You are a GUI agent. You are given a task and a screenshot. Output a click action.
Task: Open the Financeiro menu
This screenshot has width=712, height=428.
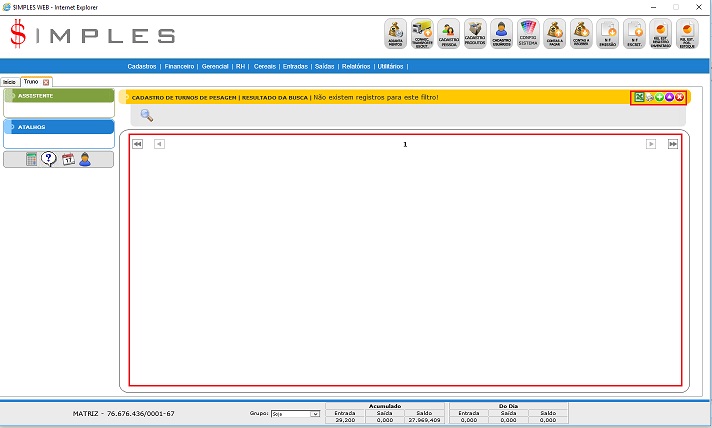[180, 65]
